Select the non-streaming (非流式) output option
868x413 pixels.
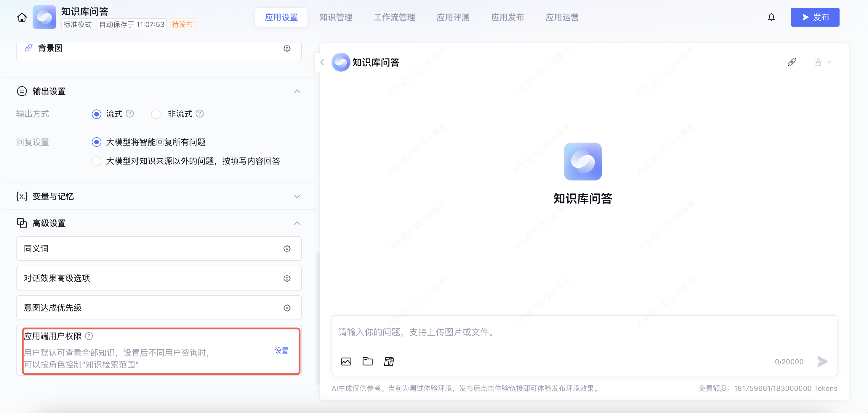(156, 114)
